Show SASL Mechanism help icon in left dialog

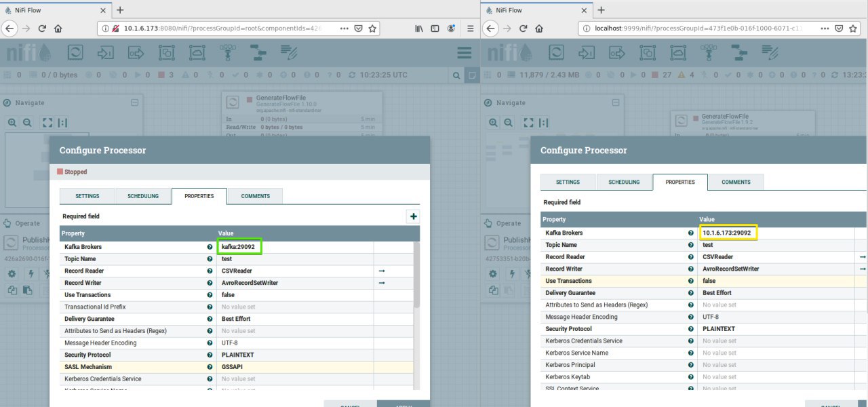tap(210, 366)
